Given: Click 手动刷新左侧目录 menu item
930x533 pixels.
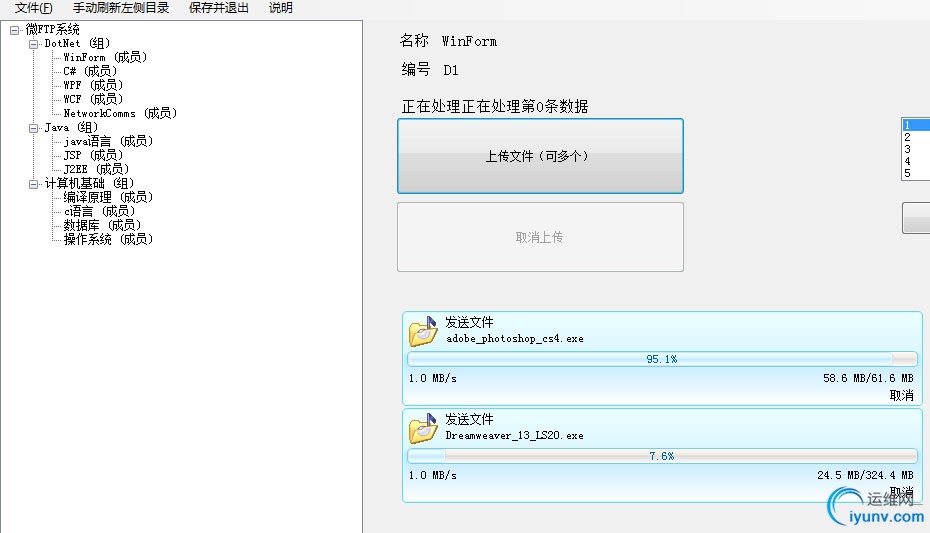Looking at the screenshot, I should (121, 8).
